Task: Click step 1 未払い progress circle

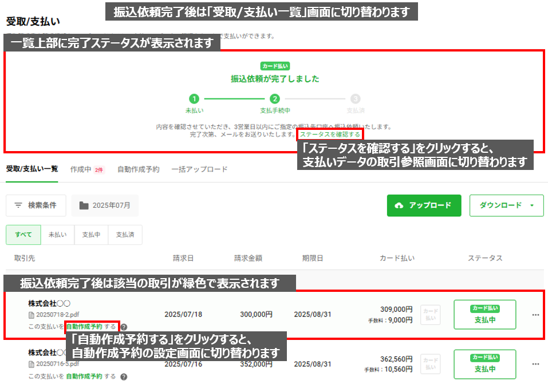Action: 194,99
